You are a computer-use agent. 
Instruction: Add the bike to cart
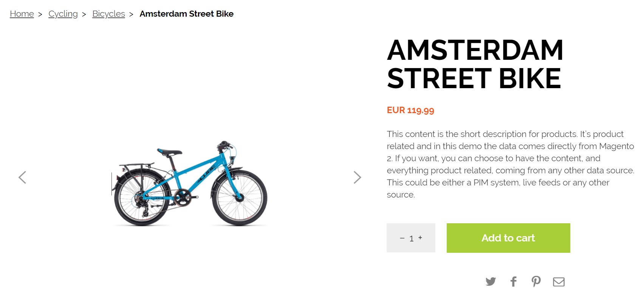[508, 238]
